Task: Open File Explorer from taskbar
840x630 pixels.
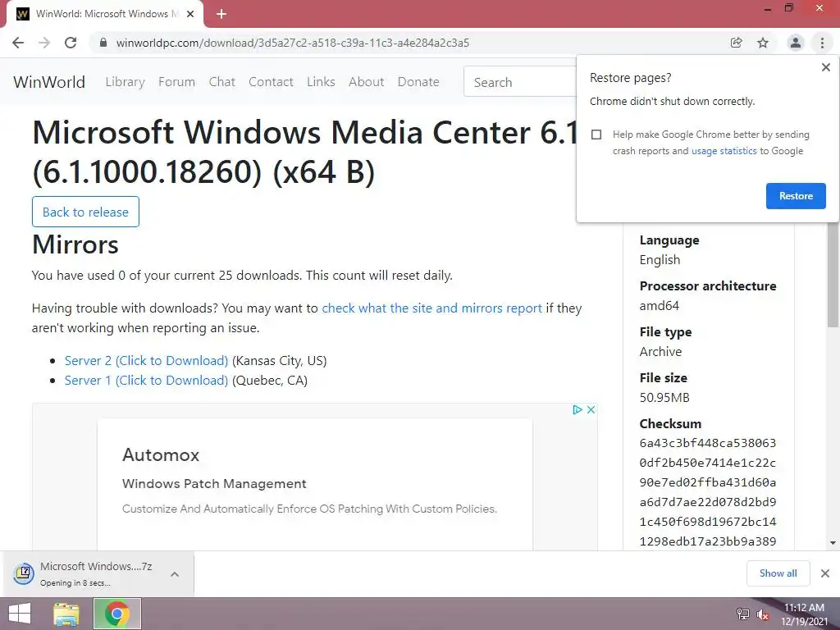Action: tap(66, 614)
